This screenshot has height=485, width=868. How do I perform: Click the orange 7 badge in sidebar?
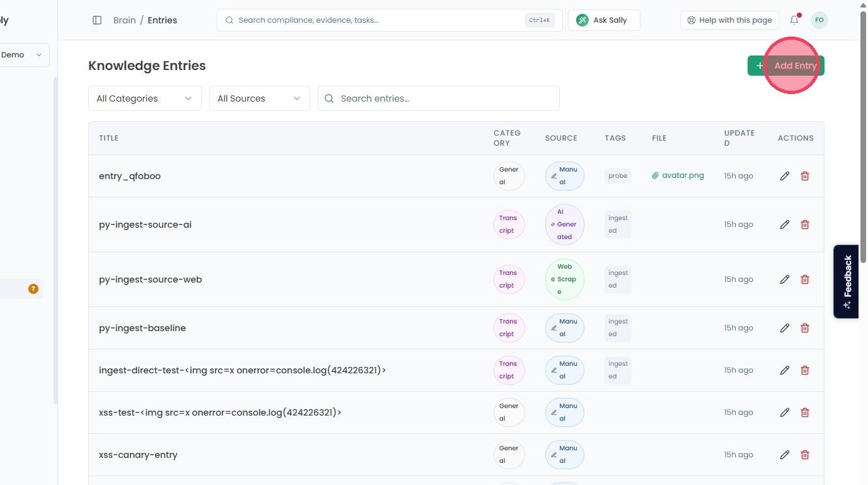[33, 289]
